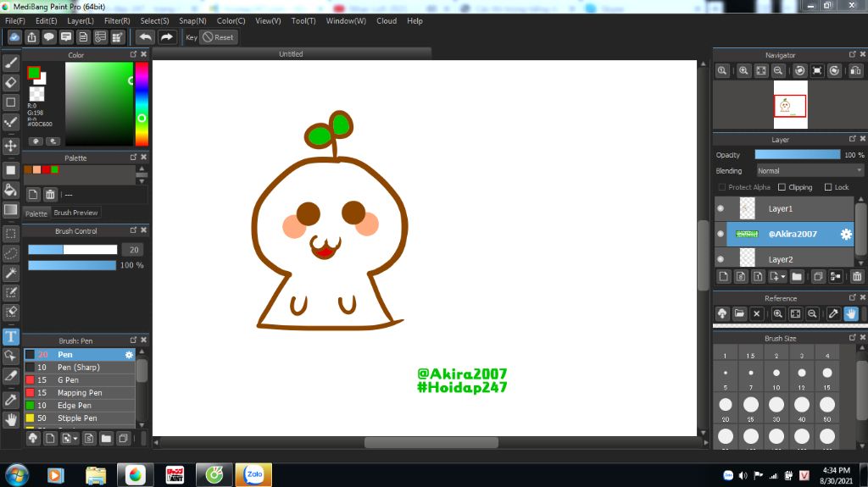The image size is (868, 487).
Task: Pop out the Layer panel
Action: point(853,139)
